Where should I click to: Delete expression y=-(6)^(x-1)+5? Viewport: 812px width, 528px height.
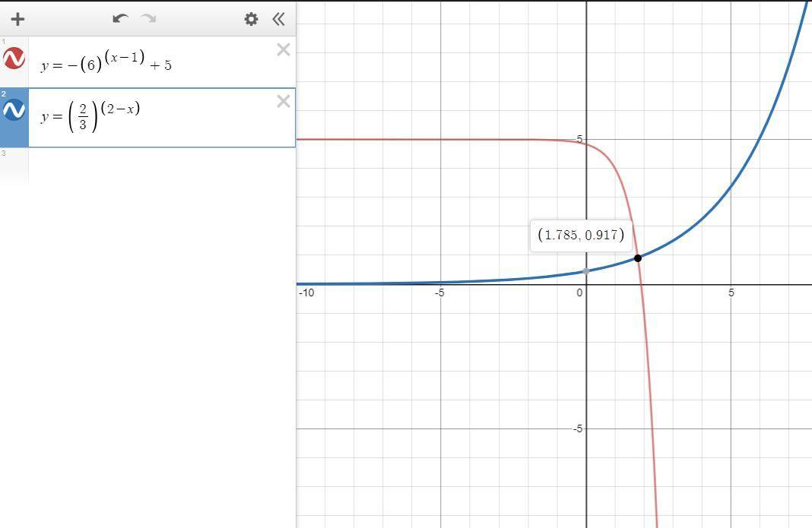coord(284,49)
